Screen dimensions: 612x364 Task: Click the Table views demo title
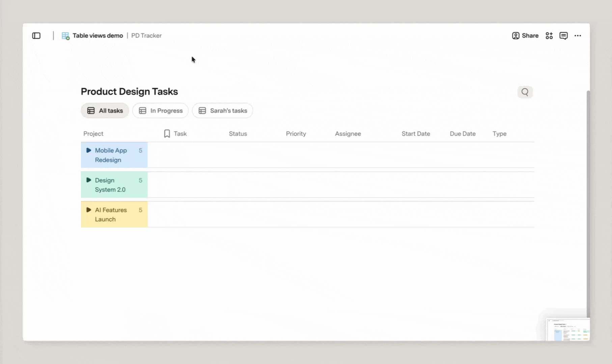(x=98, y=36)
